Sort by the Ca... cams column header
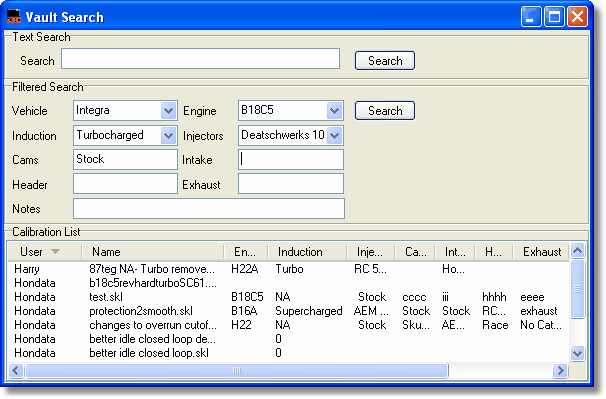 click(x=415, y=252)
